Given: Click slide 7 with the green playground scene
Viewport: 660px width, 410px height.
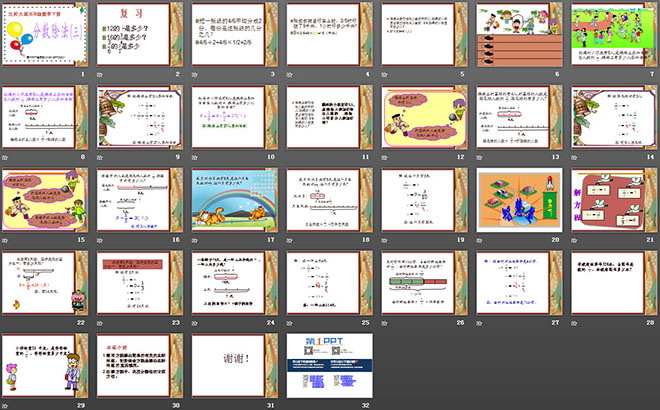Looking at the screenshot, I should [610, 36].
